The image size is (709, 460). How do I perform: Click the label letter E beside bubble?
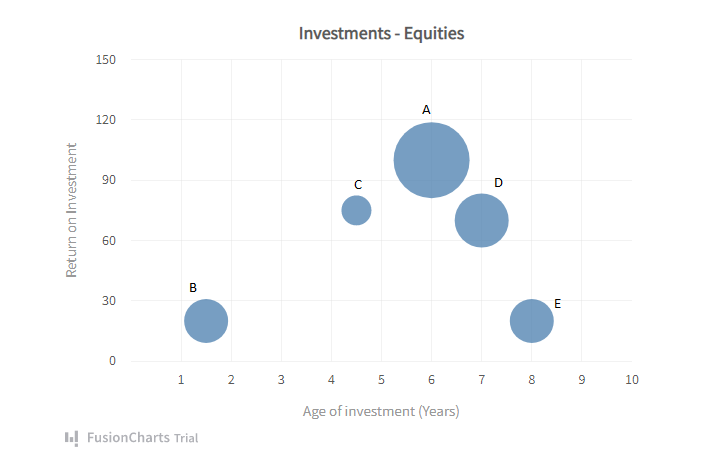[x=557, y=303]
